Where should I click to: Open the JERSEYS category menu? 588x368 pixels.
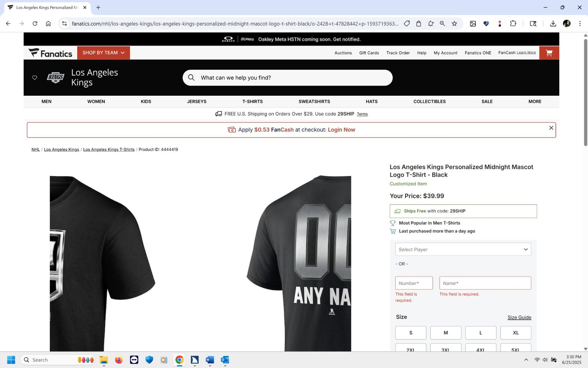click(x=197, y=102)
